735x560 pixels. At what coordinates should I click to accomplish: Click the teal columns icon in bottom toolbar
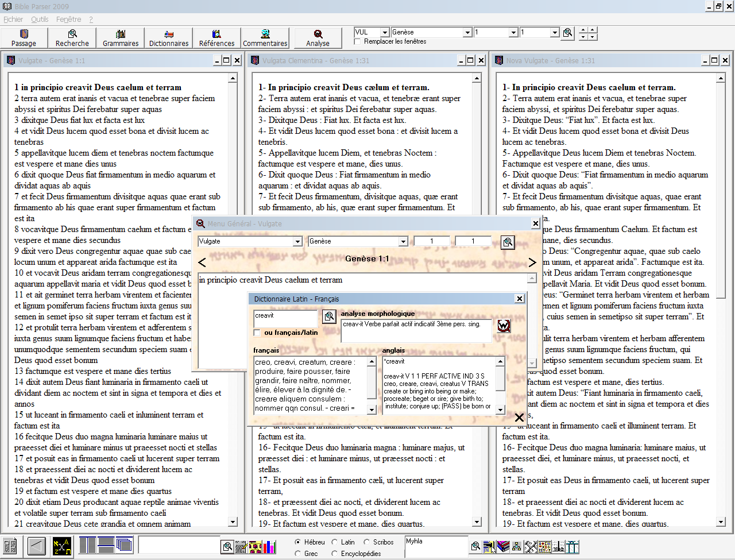pos(572,546)
